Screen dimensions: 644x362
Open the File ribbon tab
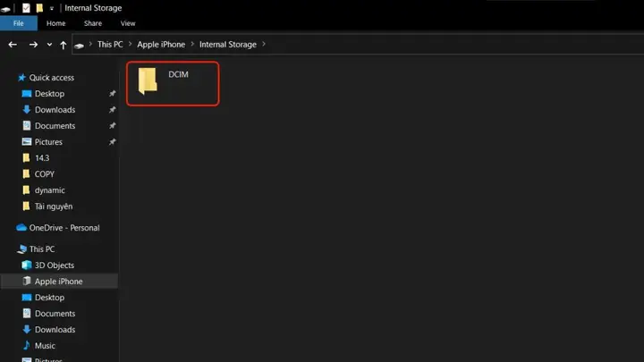tap(19, 23)
